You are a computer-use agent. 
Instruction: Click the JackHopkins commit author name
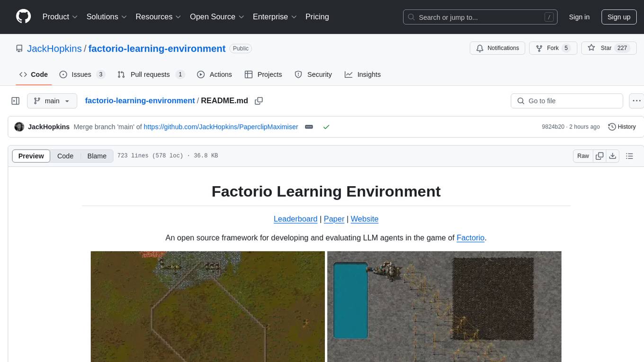[49, 127]
